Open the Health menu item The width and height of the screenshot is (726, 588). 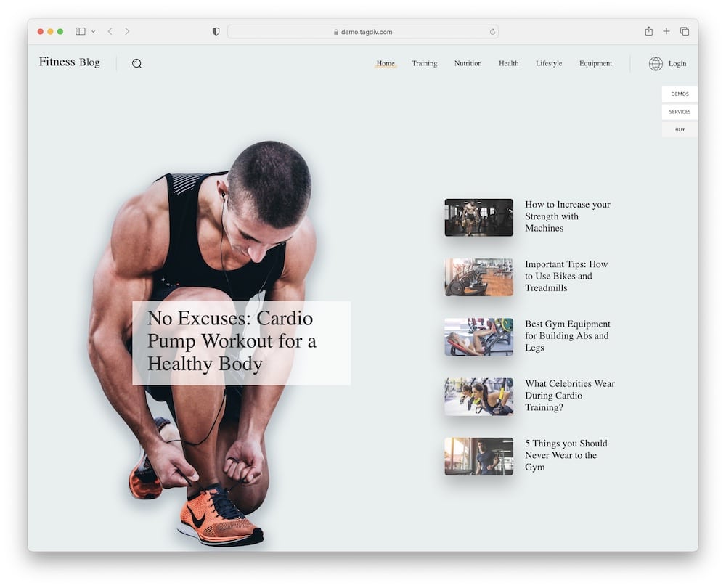tap(508, 63)
